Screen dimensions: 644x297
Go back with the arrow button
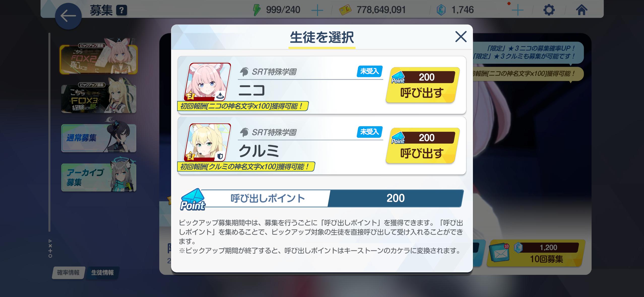click(68, 16)
